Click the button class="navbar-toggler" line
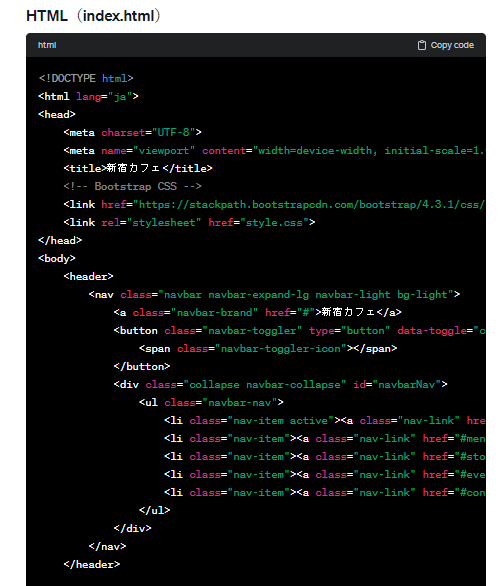Viewport: 501px width, 586px height. [299, 331]
